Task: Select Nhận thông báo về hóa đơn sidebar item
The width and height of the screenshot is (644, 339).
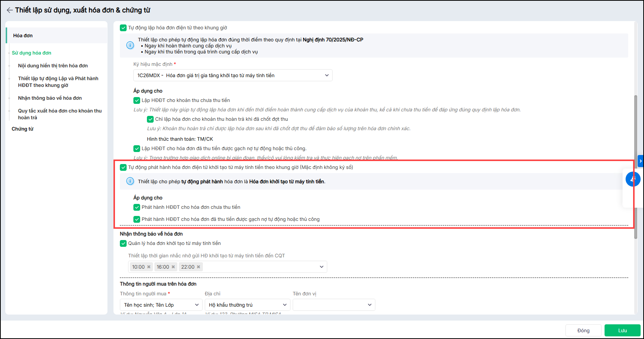Action: pyautogui.click(x=50, y=98)
